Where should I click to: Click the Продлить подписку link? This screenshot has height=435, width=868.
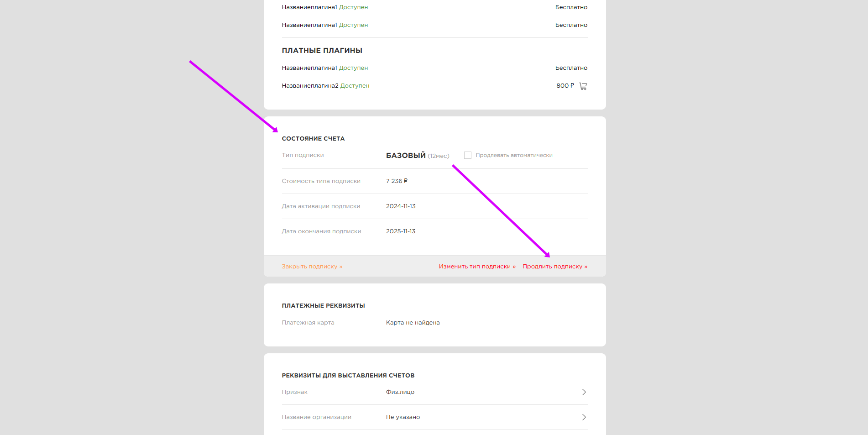[554, 267]
